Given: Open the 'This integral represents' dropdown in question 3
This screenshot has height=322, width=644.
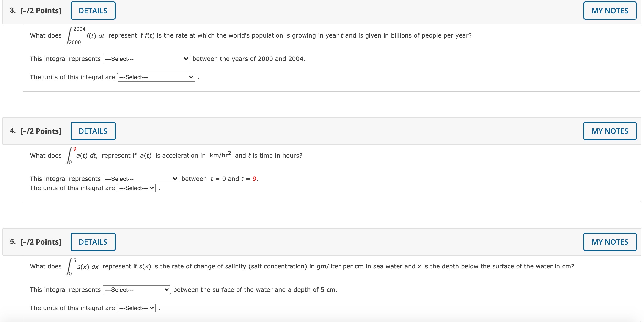Looking at the screenshot, I should tap(146, 59).
